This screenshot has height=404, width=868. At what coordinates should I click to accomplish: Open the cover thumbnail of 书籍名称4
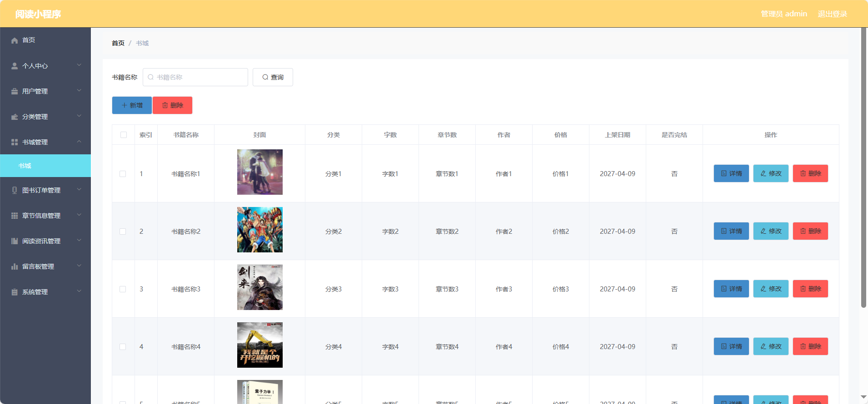(x=260, y=345)
